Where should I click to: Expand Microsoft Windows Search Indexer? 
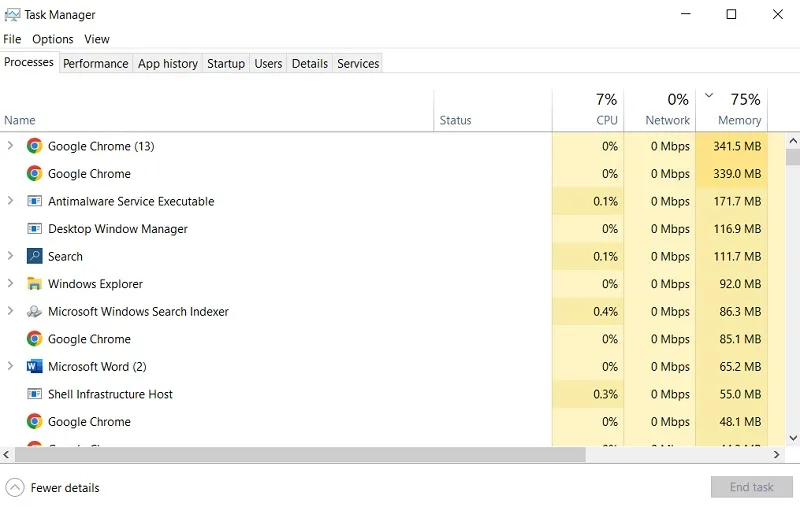tap(10, 311)
